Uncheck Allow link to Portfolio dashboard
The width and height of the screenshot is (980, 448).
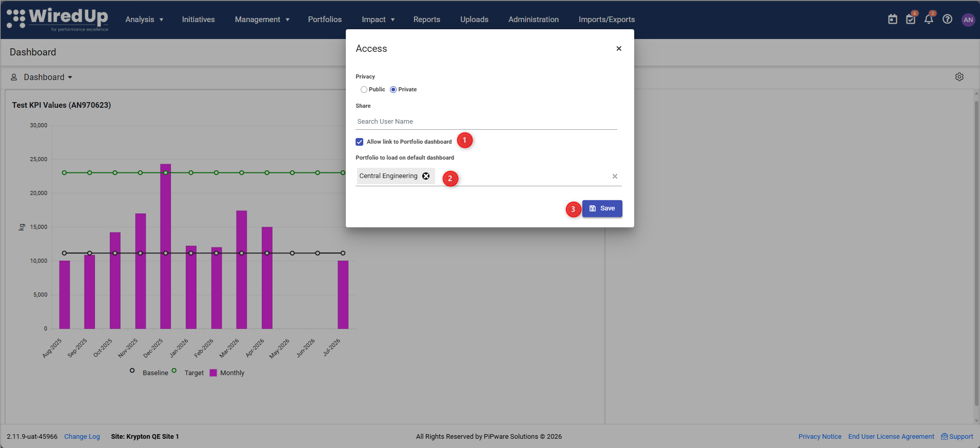pos(360,142)
